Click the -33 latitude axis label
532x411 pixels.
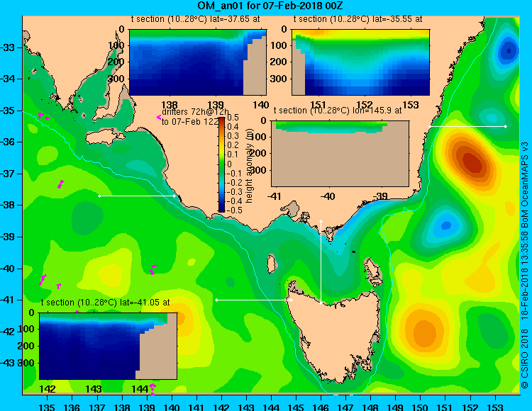[8, 47]
